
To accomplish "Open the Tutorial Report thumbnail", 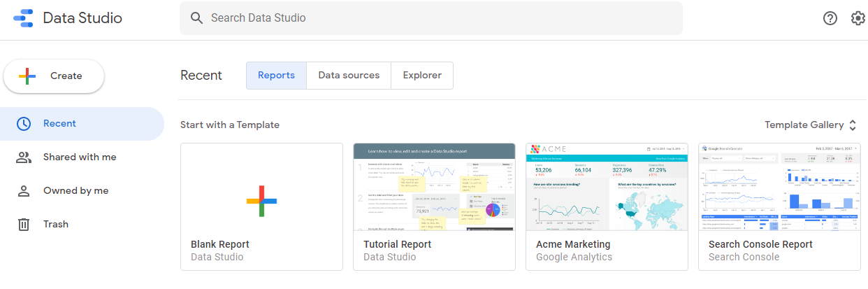I will (434, 187).
